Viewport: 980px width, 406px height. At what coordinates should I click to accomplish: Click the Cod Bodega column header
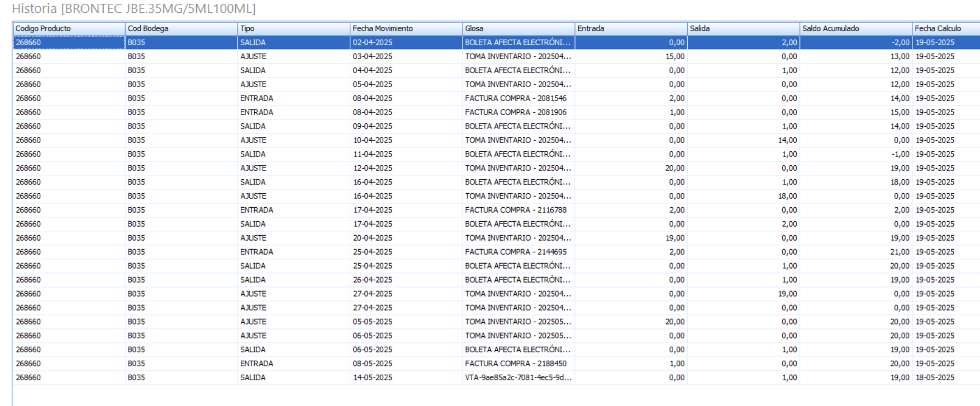tap(182, 28)
